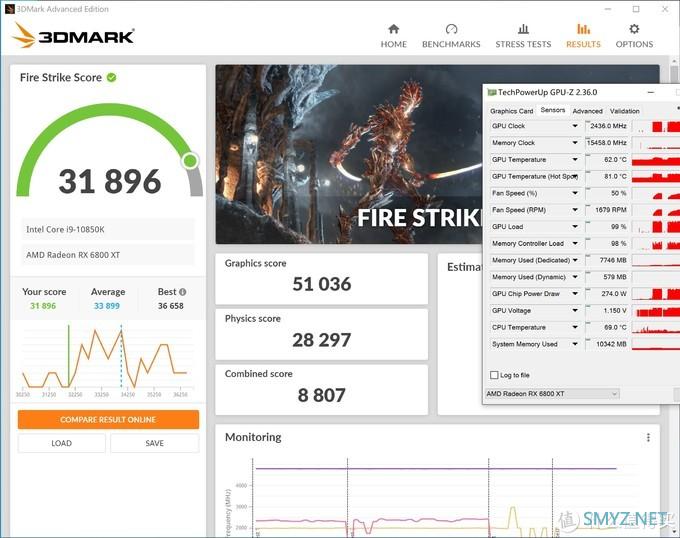Viewport: 680px width, 538px height.
Task: Click the AMD Radeon RX 6800 XT label
Action: 73,255
